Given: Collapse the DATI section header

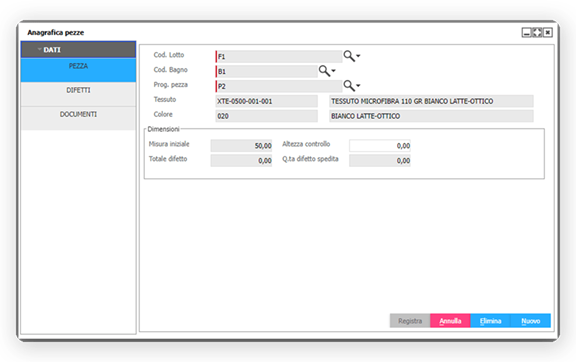Looking at the screenshot, I should (78, 50).
